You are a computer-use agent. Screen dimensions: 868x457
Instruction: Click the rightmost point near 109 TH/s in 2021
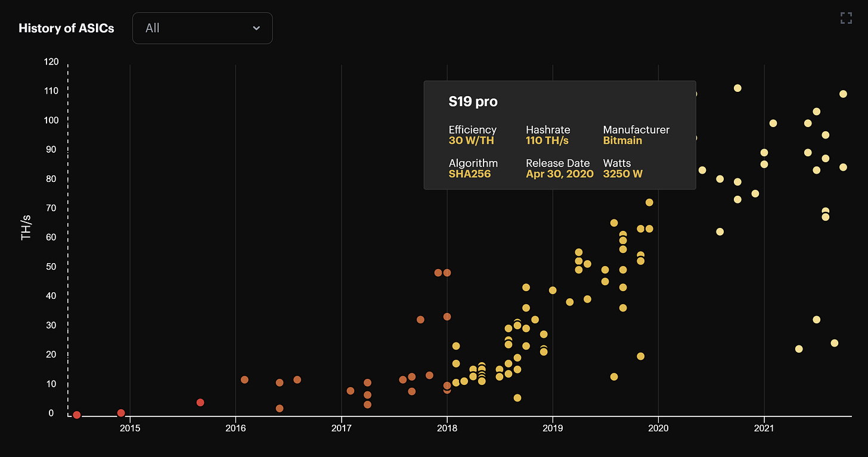pos(843,94)
